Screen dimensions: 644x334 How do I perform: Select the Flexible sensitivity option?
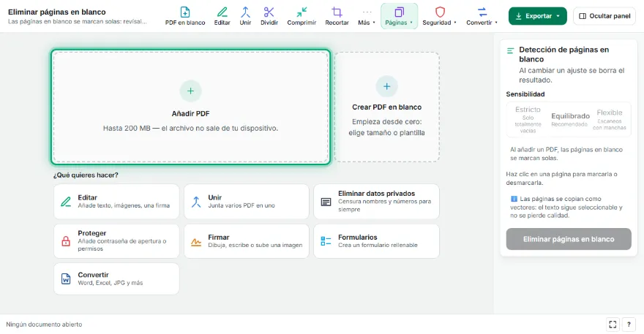coord(610,119)
